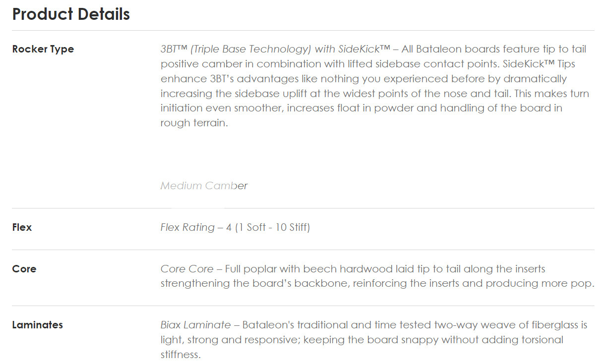Click the words "rough terrain." in rocker description
Screen dimensions: 602x364
click(194, 123)
